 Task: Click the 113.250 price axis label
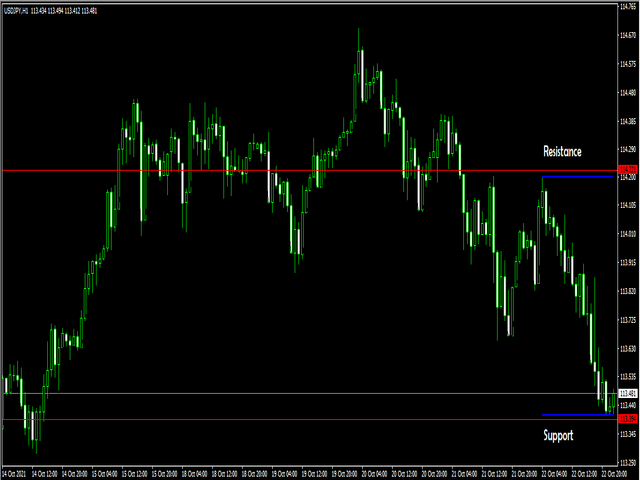628,463
